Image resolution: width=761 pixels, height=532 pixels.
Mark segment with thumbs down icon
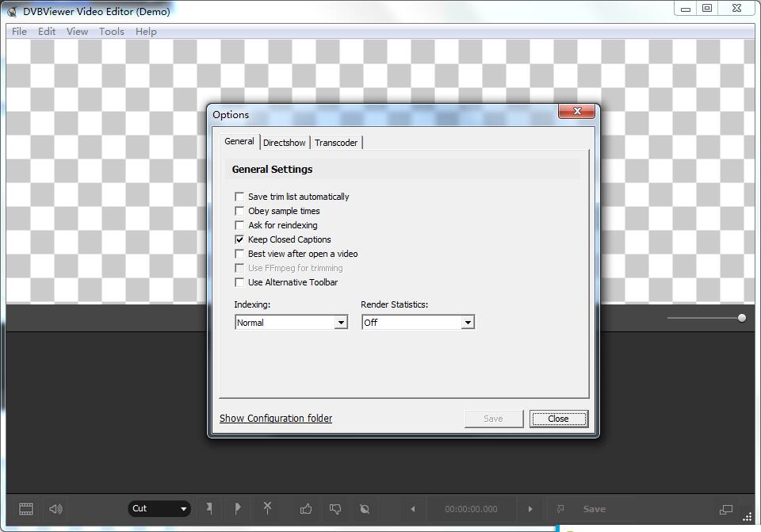[335, 509]
